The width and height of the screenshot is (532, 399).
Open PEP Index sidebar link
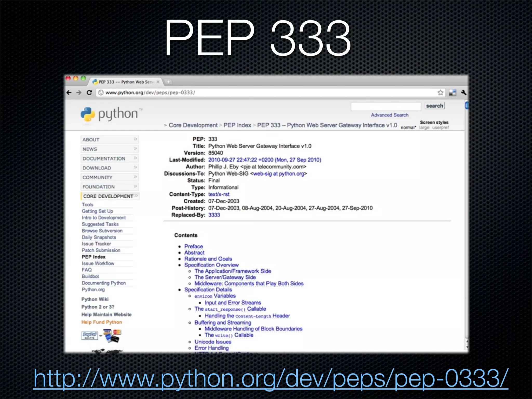tap(94, 257)
